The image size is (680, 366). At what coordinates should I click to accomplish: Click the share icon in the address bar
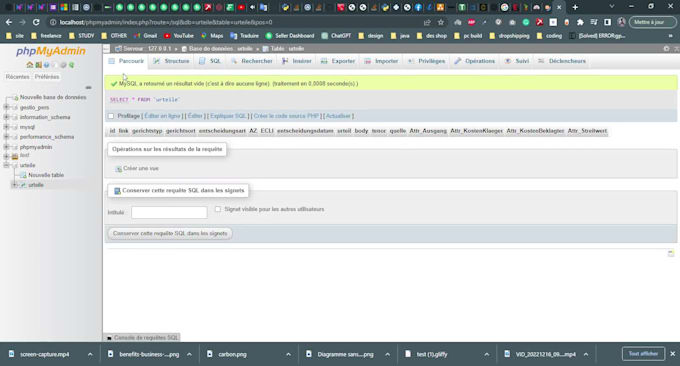[x=427, y=22]
